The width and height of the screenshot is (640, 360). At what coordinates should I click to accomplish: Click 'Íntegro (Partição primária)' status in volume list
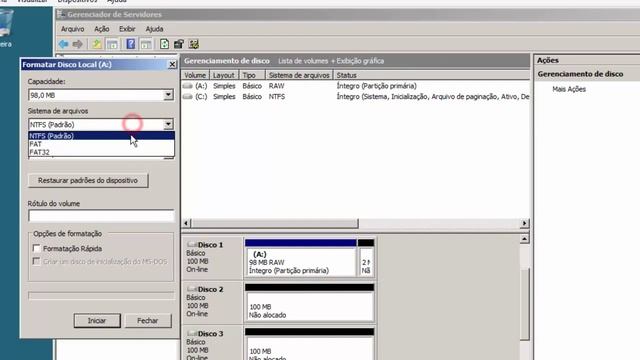point(376,86)
